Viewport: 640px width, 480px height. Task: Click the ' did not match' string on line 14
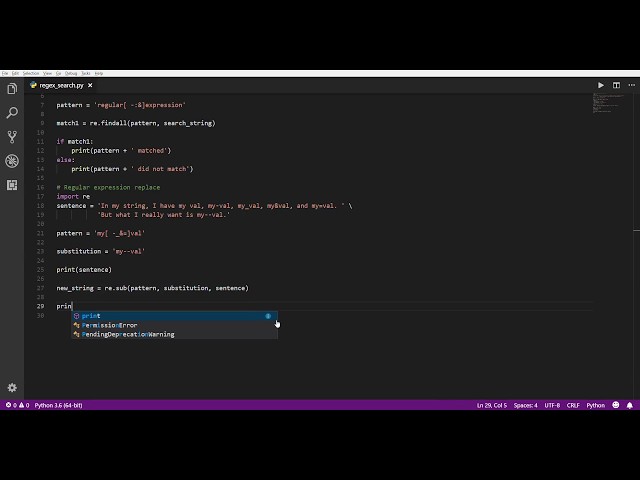162,169
